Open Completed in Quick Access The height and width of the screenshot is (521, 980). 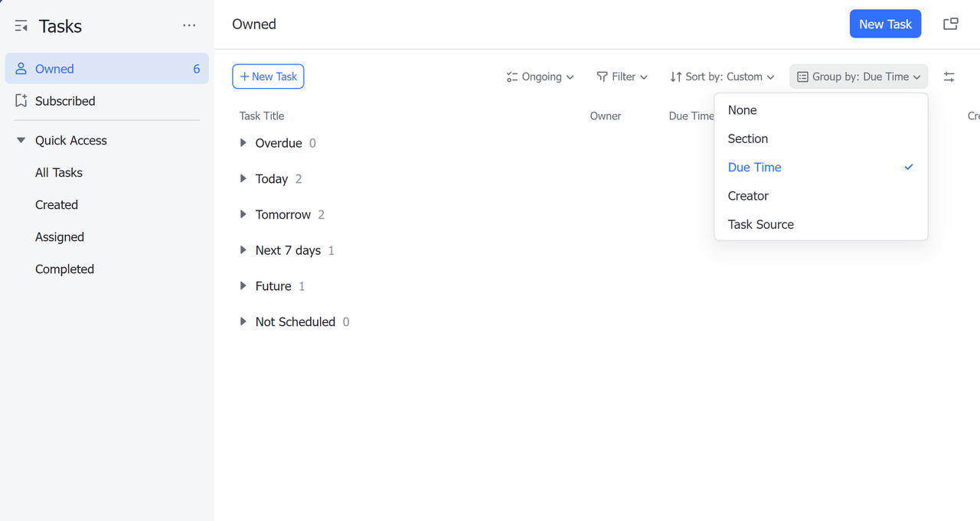click(x=64, y=269)
